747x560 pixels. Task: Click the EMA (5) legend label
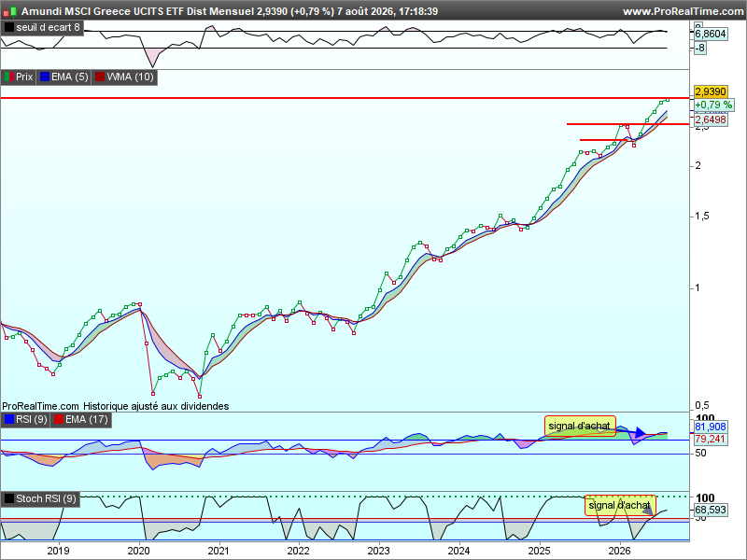[x=64, y=77]
